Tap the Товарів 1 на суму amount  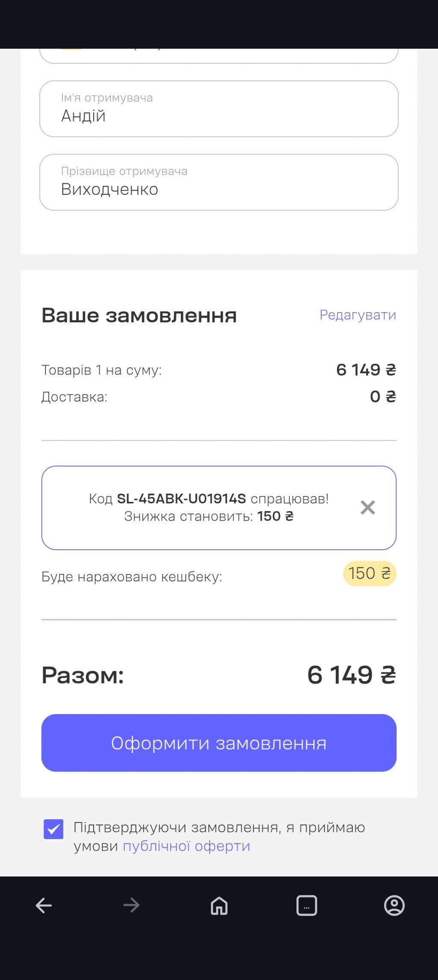click(366, 370)
